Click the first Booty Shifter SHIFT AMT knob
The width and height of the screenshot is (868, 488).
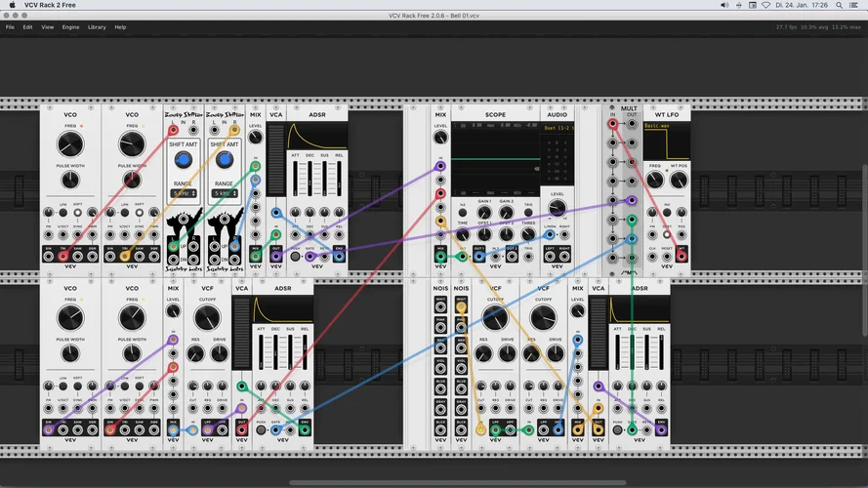click(x=182, y=160)
